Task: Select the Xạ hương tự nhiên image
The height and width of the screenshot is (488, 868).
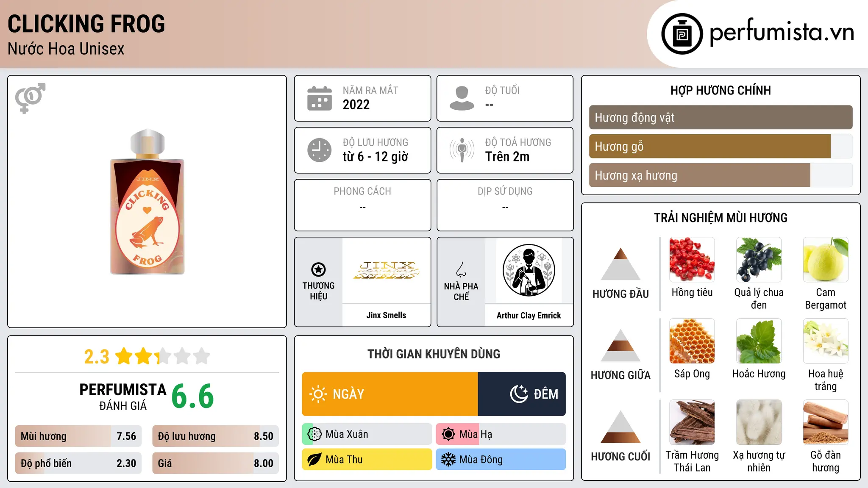Action: pos(759,422)
